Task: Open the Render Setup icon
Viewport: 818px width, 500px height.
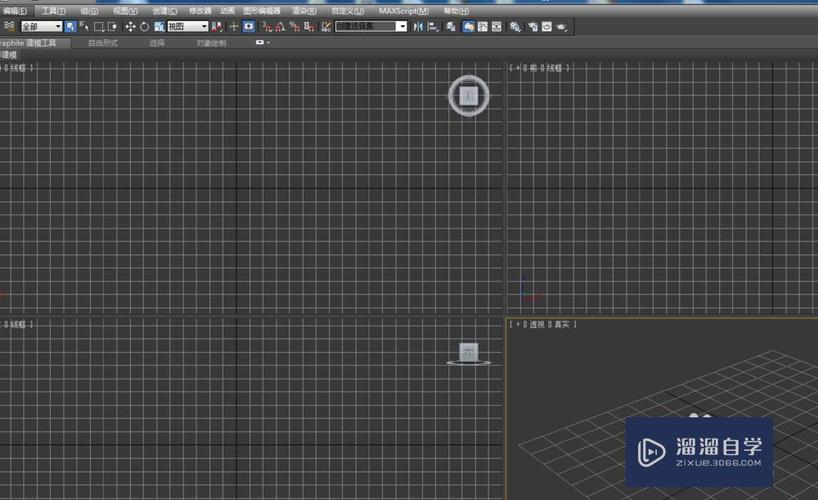Action: point(532,26)
